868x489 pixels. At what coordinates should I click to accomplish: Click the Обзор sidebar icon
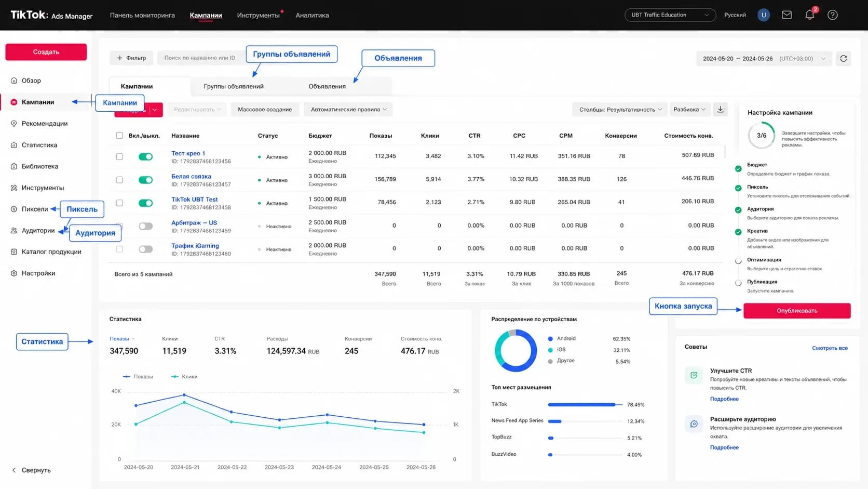(x=14, y=81)
